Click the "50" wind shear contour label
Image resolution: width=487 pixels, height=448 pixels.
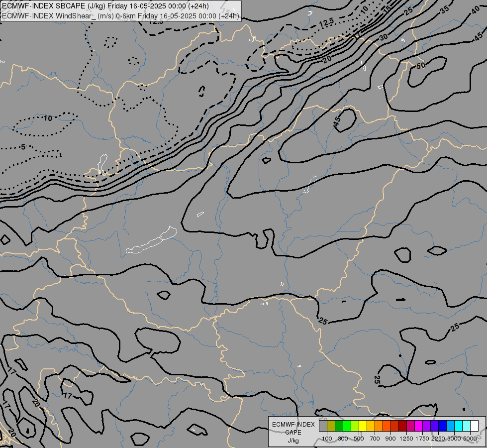421,66
